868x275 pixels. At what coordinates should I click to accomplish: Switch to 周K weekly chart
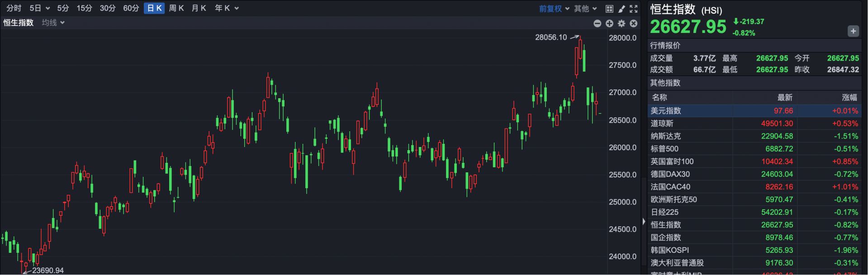pos(176,8)
